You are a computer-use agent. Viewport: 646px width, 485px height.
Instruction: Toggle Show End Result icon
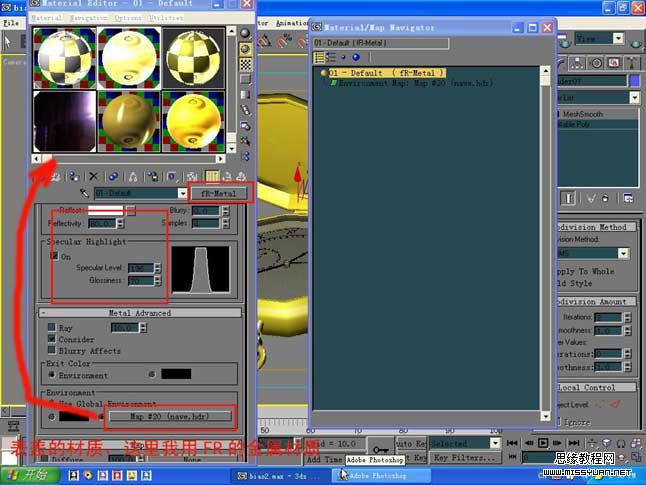[212, 177]
